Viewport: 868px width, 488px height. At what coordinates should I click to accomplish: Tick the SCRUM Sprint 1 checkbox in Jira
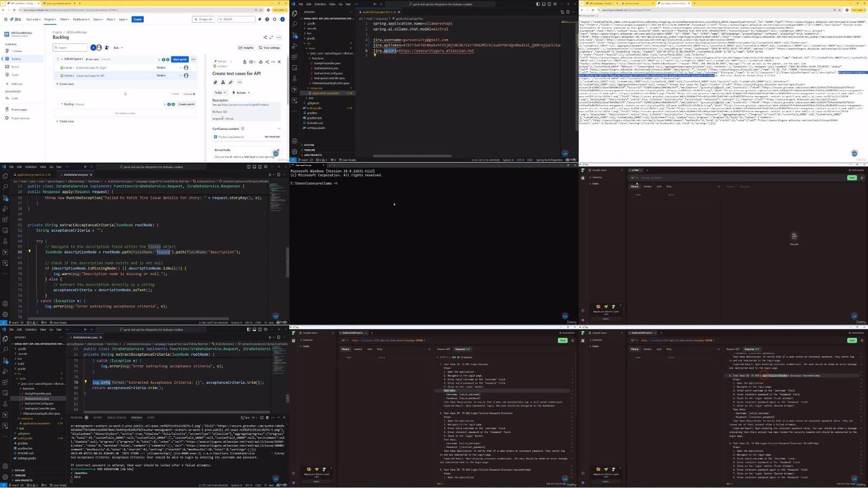point(57,59)
